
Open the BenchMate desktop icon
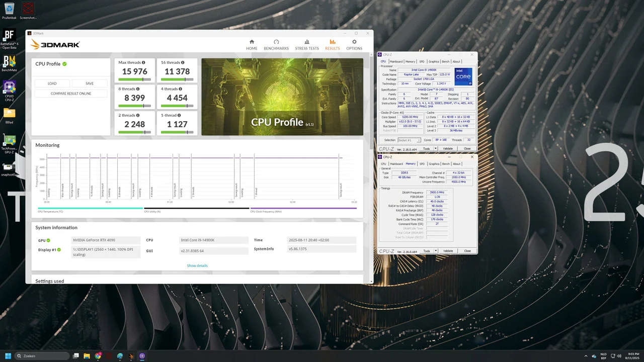coord(9,63)
